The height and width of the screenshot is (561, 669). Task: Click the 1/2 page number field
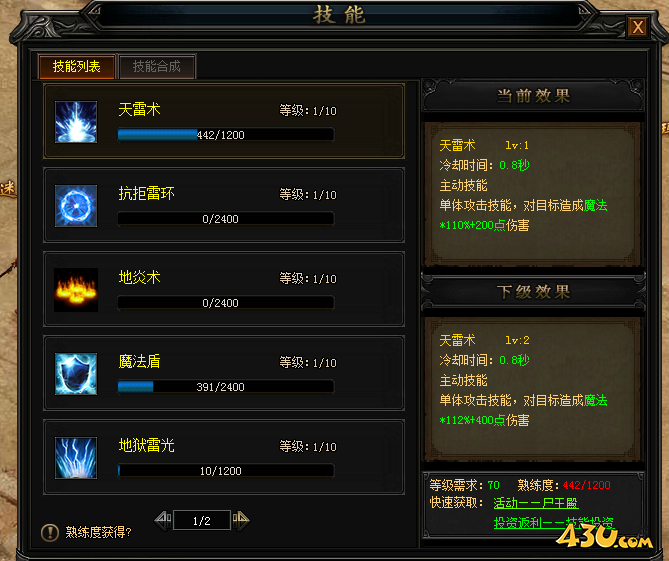tap(202, 520)
